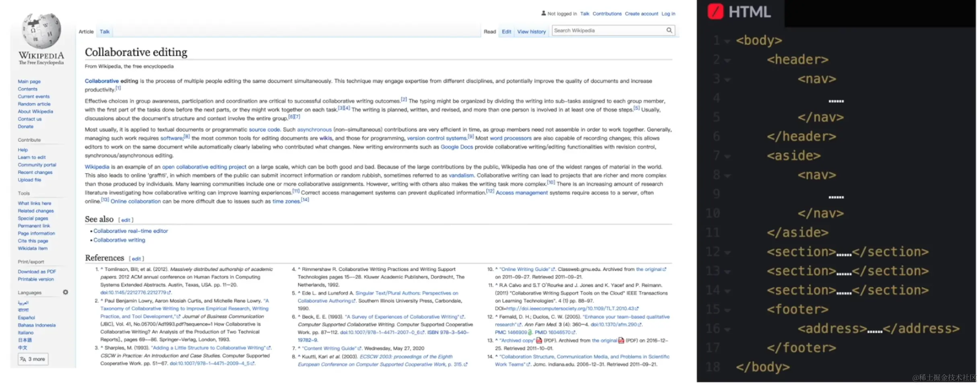Open Collaborative real-time editor link
The image size is (980, 385).
(x=131, y=231)
